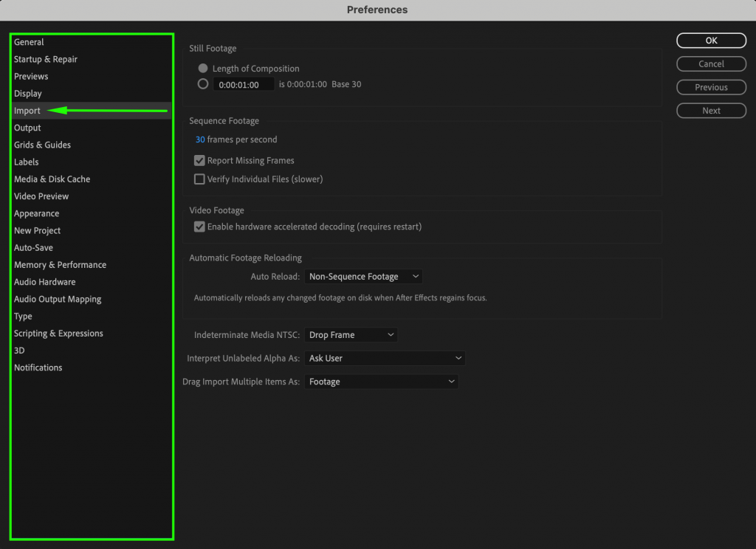Enable Verify Individual Files option
The width and height of the screenshot is (756, 549).
tap(199, 179)
